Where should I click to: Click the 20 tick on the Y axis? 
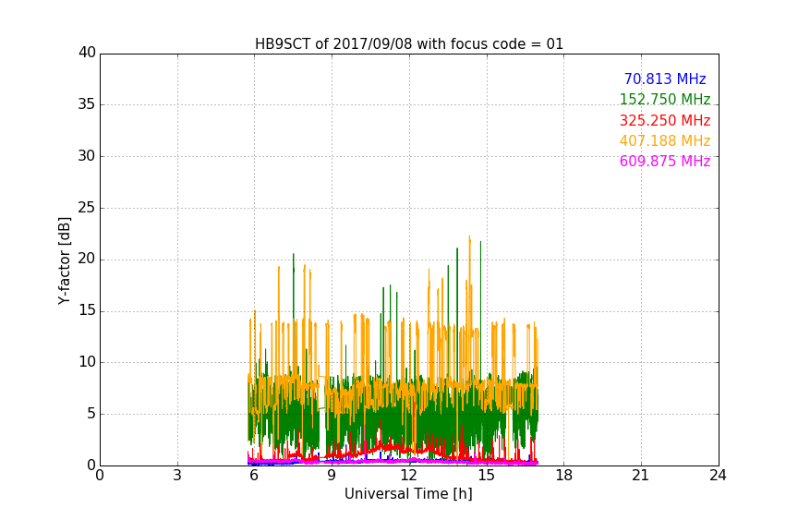pyautogui.click(x=87, y=259)
